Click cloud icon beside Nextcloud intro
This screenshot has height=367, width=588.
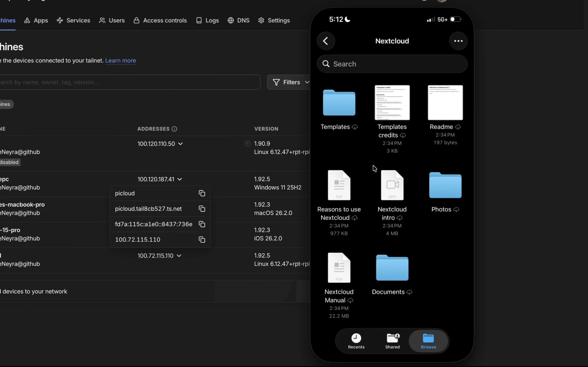pyautogui.click(x=400, y=218)
